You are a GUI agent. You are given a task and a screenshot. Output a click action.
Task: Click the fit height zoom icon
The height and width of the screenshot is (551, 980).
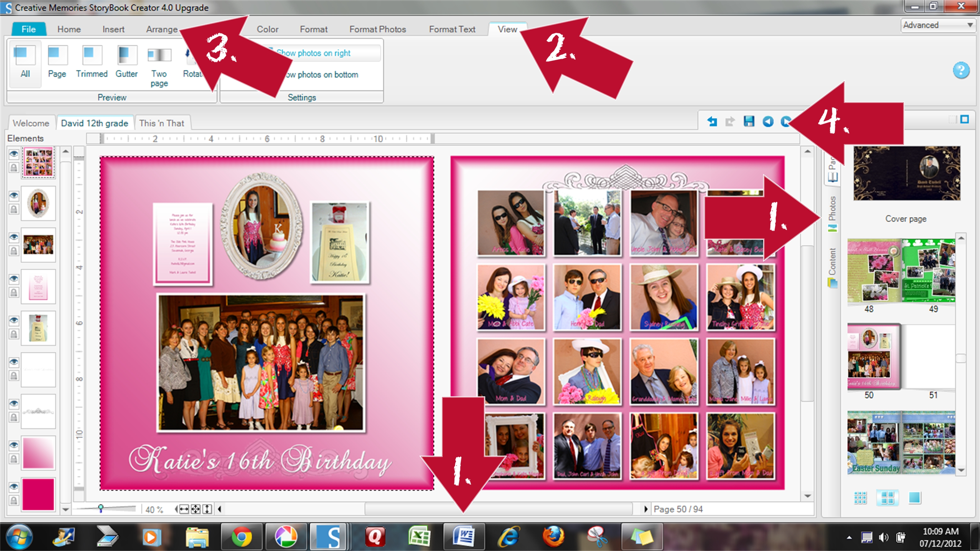pos(207,509)
